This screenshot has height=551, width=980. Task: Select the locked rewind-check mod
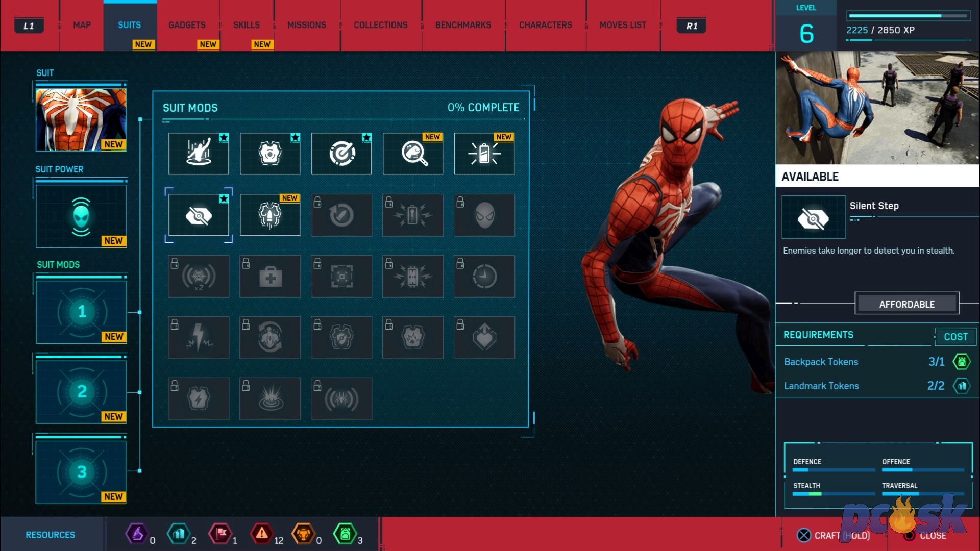coord(341,215)
